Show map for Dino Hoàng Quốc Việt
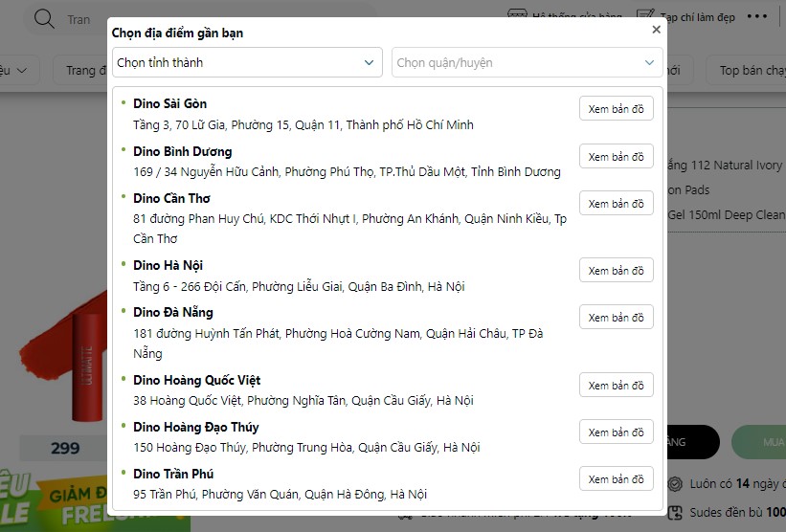 pyautogui.click(x=617, y=386)
